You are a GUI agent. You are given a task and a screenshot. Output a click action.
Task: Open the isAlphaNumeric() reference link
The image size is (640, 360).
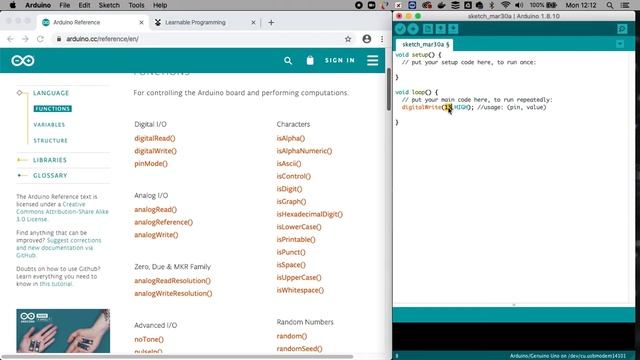[x=304, y=151]
